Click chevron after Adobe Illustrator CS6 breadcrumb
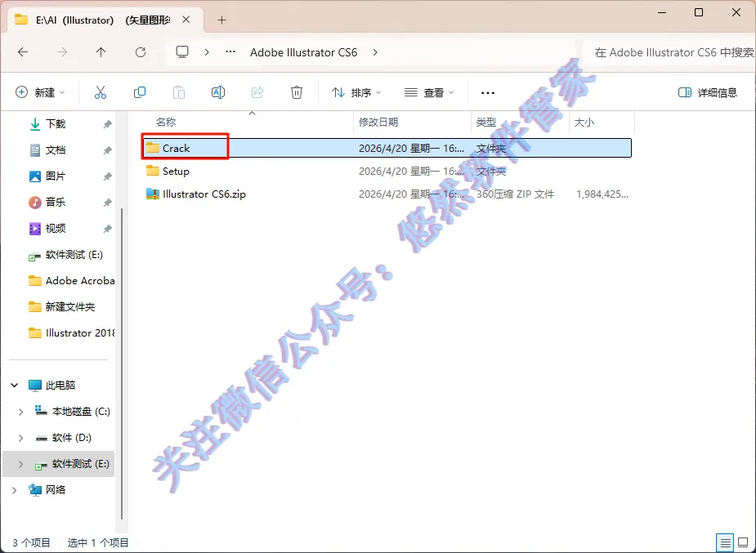This screenshot has width=756, height=553. pos(375,52)
